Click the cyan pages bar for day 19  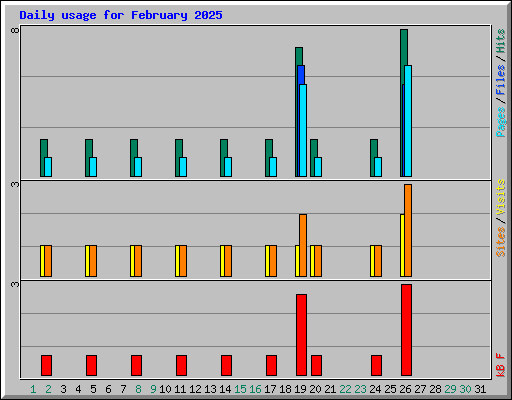click(303, 130)
